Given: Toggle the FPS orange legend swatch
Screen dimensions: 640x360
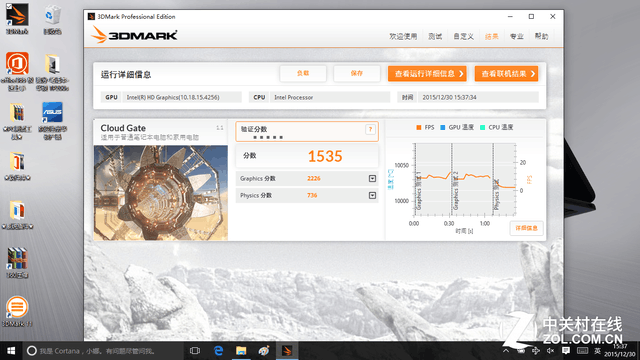Looking at the screenshot, I should pyautogui.click(x=419, y=127).
